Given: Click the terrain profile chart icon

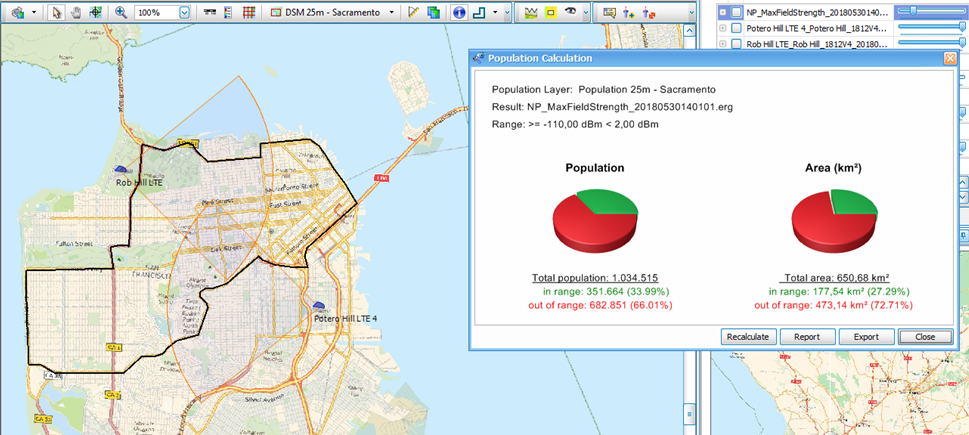Looking at the screenshot, I should pyautogui.click(x=530, y=12).
